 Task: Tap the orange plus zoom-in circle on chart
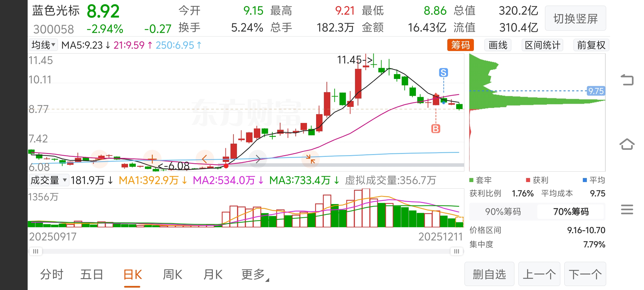(152, 159)
